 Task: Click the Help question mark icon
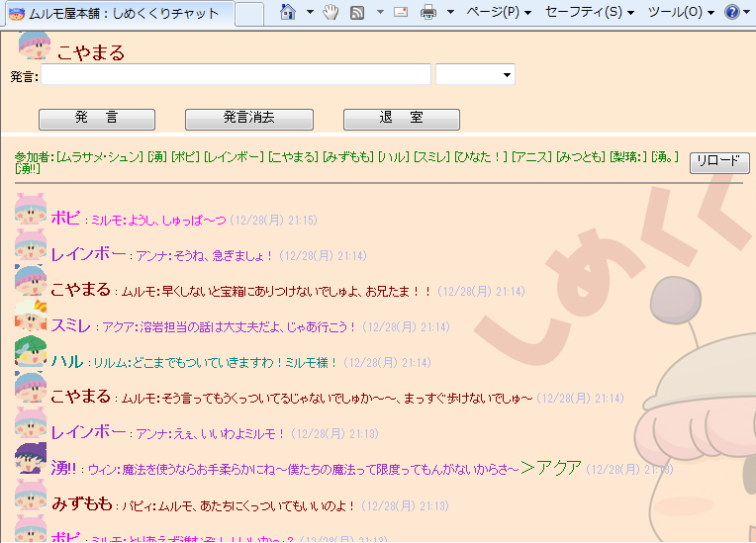732,12
